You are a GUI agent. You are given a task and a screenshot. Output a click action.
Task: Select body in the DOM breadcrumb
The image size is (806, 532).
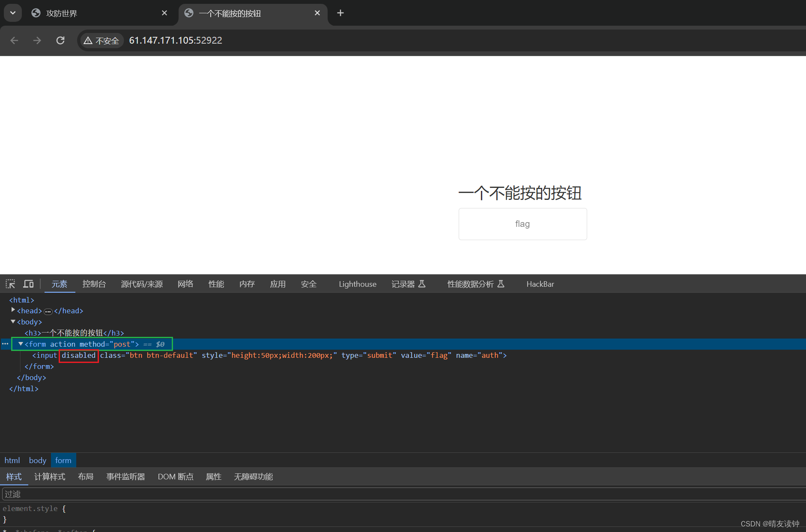point(37,460)
